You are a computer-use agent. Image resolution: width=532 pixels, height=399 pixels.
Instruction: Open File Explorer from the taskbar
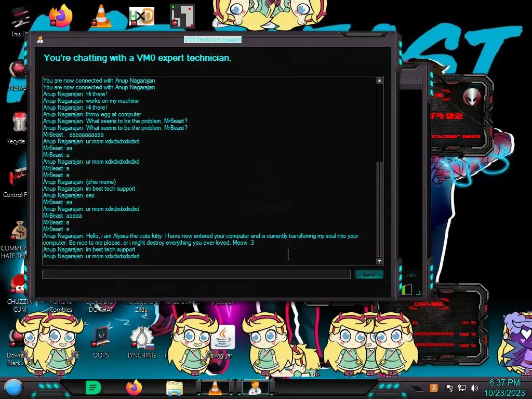(x=175, y=389)
